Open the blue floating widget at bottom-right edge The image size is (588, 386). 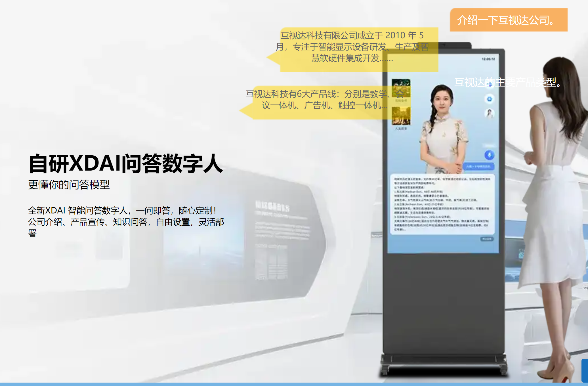click(x=585, y=370)
